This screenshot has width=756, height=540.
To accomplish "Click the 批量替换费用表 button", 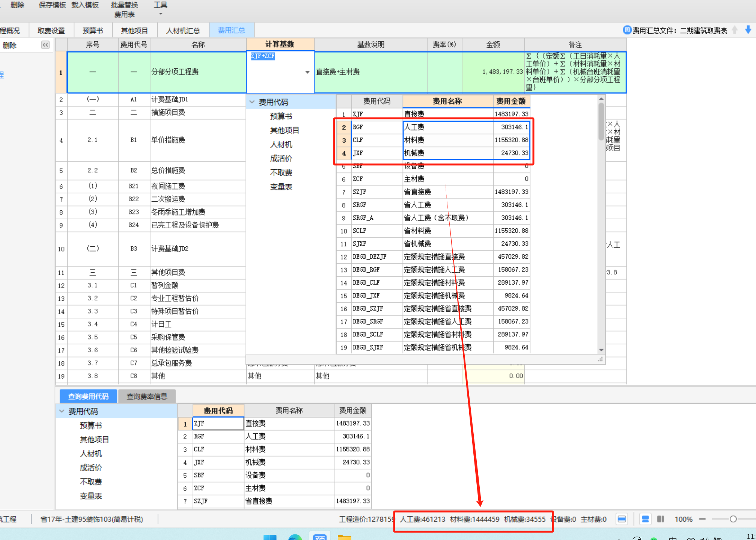I will coord(125,9).
